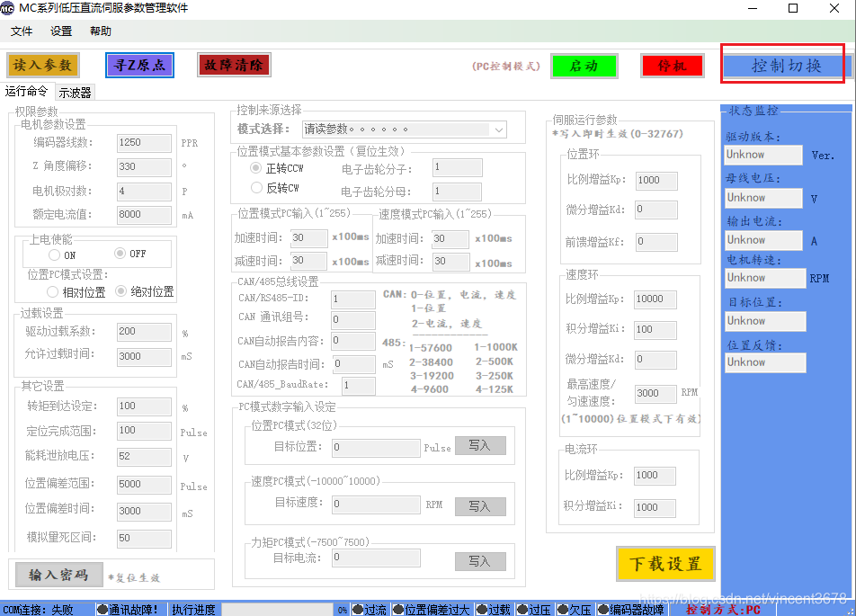The height and width of the screenshot is (616, 856).
Task: Switch to the 示波器 tab
Action: (x=76, y=93)
